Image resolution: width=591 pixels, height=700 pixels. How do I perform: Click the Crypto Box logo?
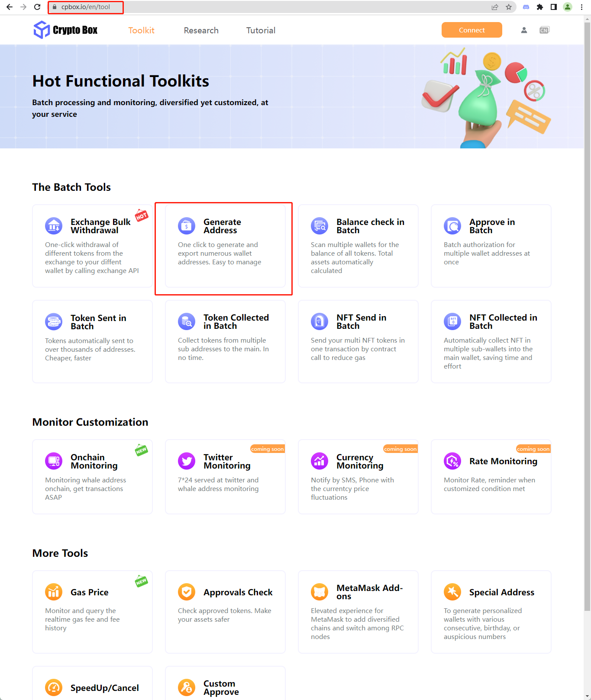click(x=66, y=30)
